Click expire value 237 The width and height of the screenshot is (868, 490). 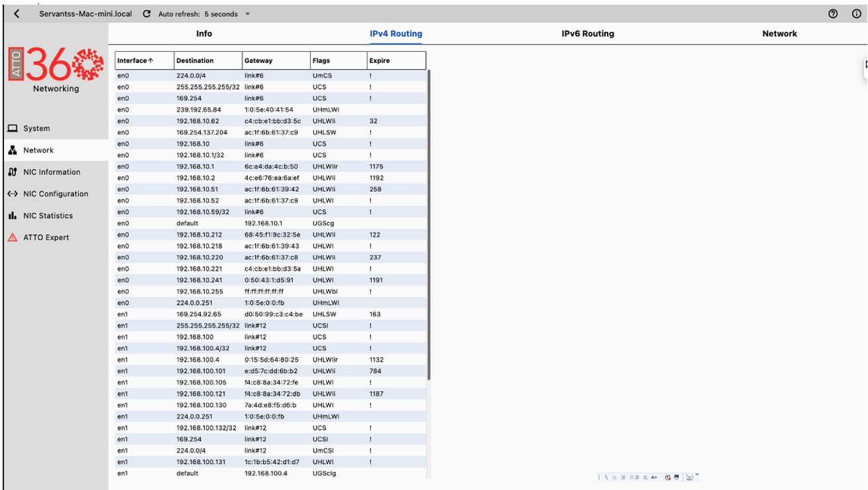pyautogui.click(x=375, y=257)
